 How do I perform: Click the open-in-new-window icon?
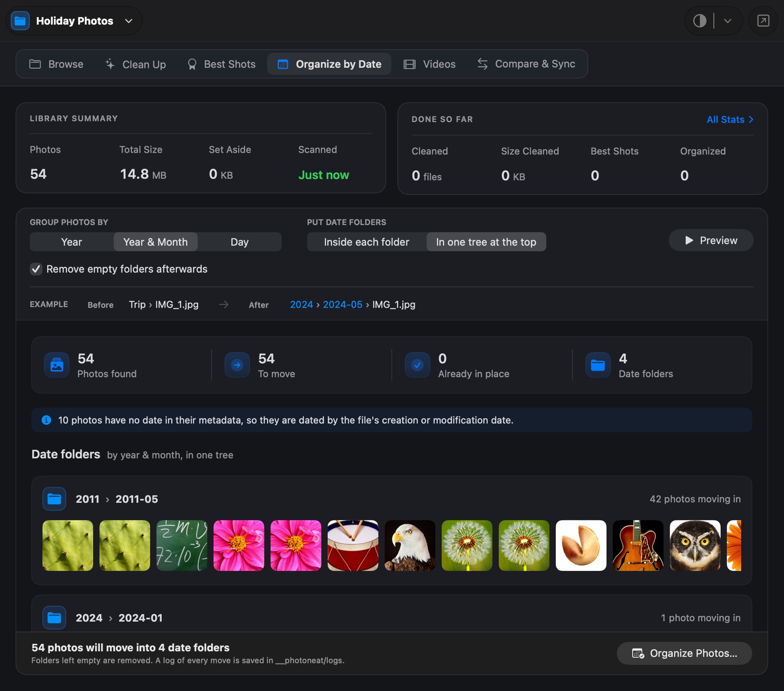pyautogui.click(x=763, y=21)
